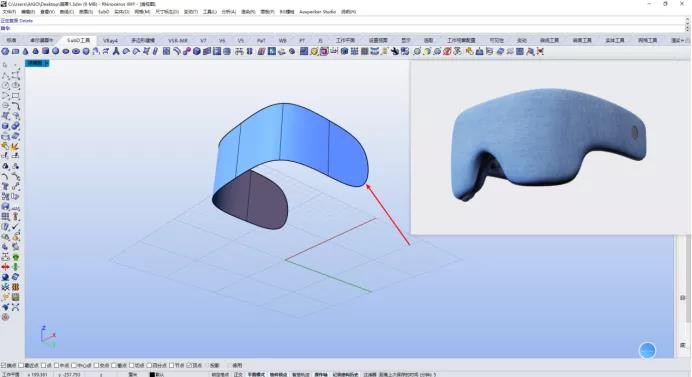Click the 投影 (Project) osnap button

click(214, 366)
